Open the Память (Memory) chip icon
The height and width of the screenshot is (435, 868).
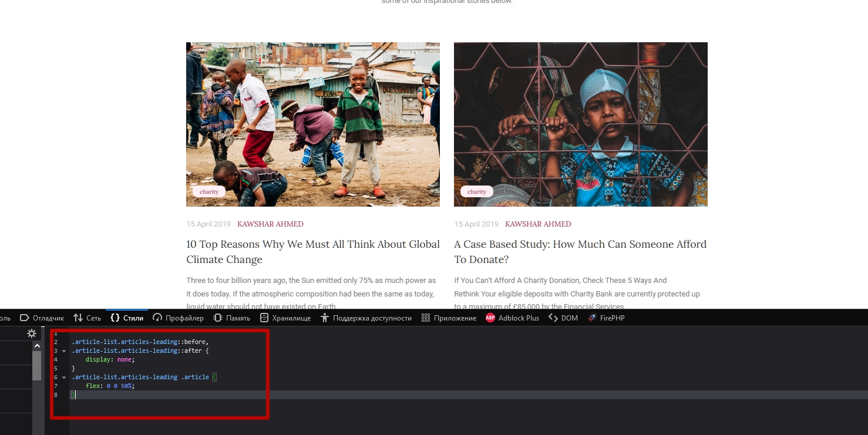click(218, 318)
